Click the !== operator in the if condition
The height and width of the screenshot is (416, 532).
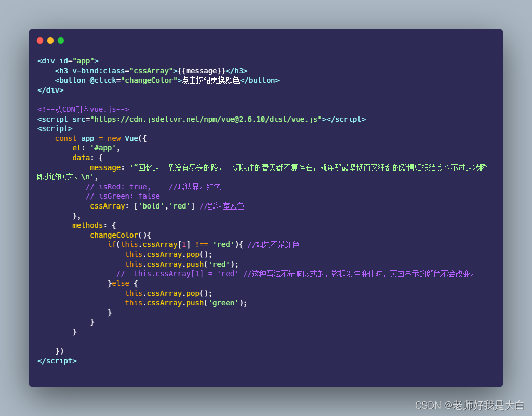tap(202, 245)
